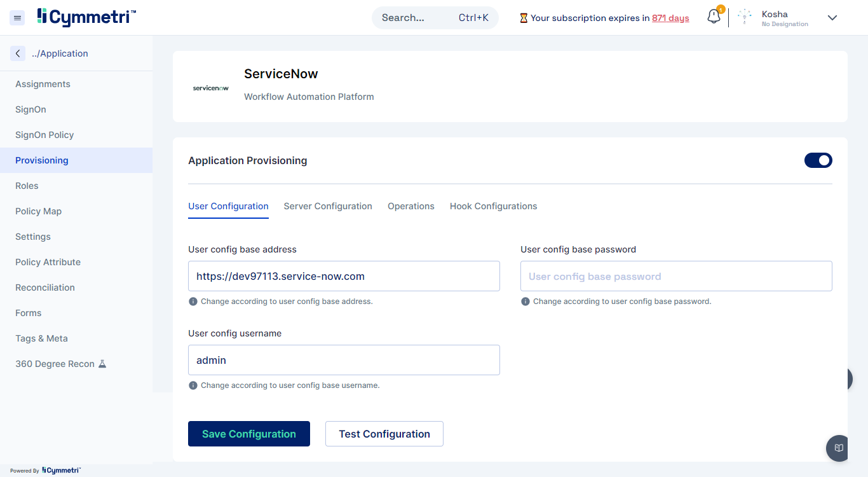868x477 pixels.
Task: Toggle the Application Provisioning switch
Action: 818,160
